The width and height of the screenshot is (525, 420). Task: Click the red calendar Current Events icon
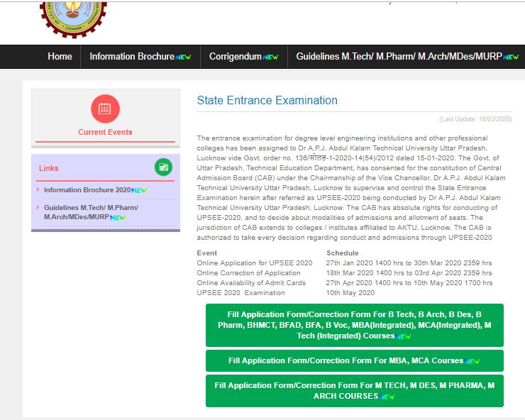click(105, 109)
